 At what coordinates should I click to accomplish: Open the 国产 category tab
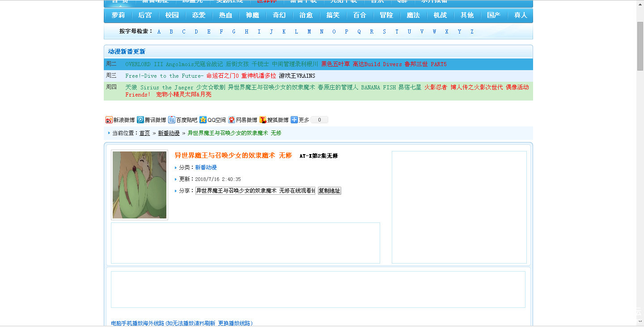click(x=494, y=15)
